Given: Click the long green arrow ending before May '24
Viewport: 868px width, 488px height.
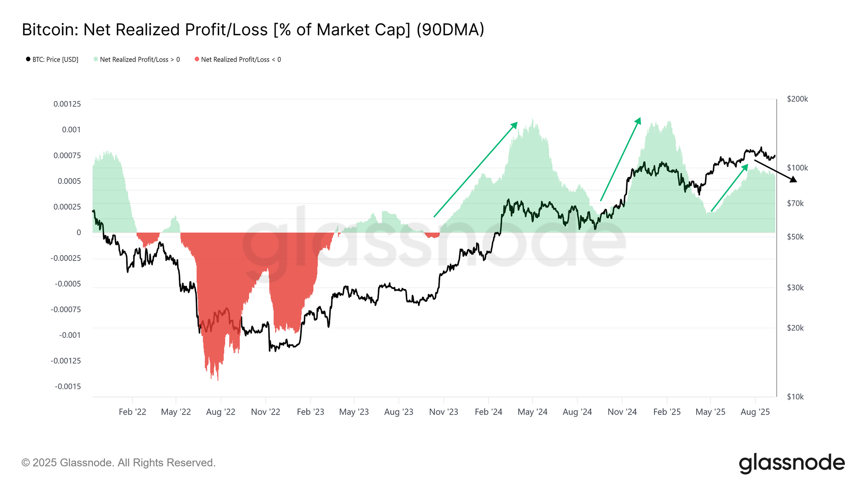Looking at the screenshot, I should click(x=476, y=169).
